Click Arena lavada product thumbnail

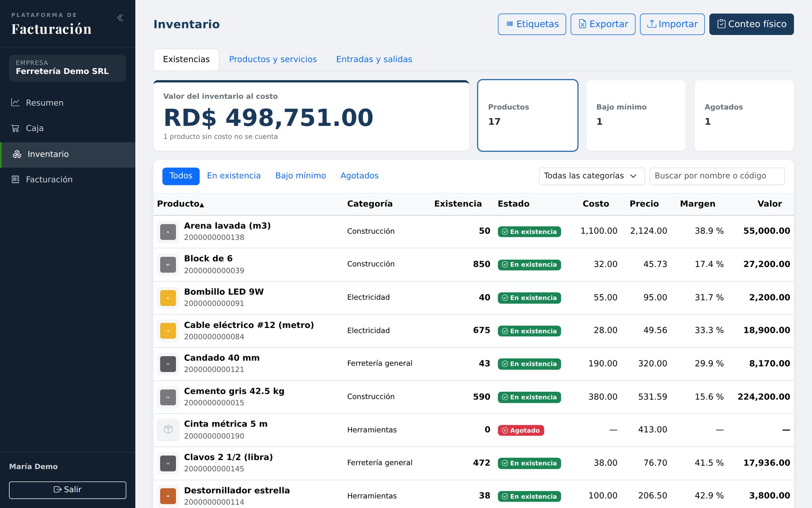tap(168, 232)
